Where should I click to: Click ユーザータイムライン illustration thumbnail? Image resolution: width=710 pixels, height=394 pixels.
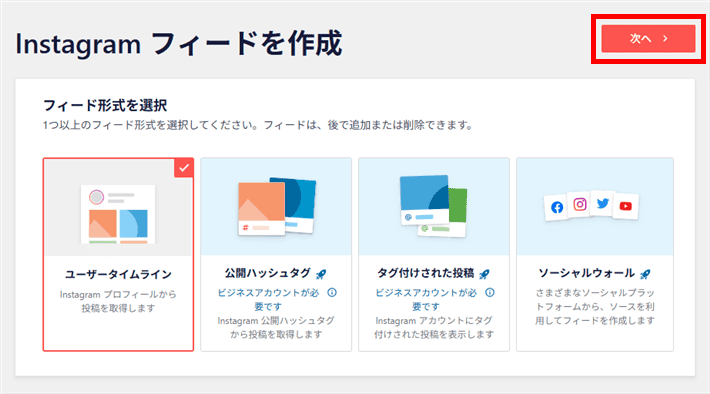click(x=118, y=214)
